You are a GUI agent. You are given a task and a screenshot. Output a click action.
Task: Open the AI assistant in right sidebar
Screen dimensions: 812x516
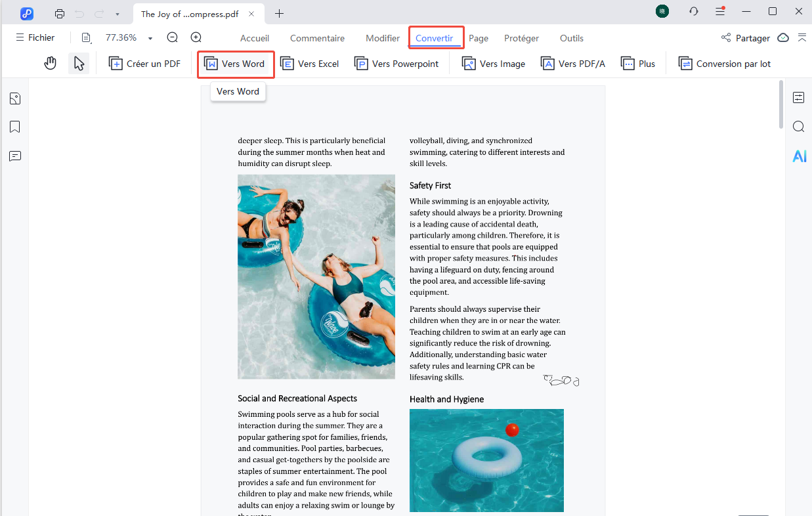[x=799, y=156]
